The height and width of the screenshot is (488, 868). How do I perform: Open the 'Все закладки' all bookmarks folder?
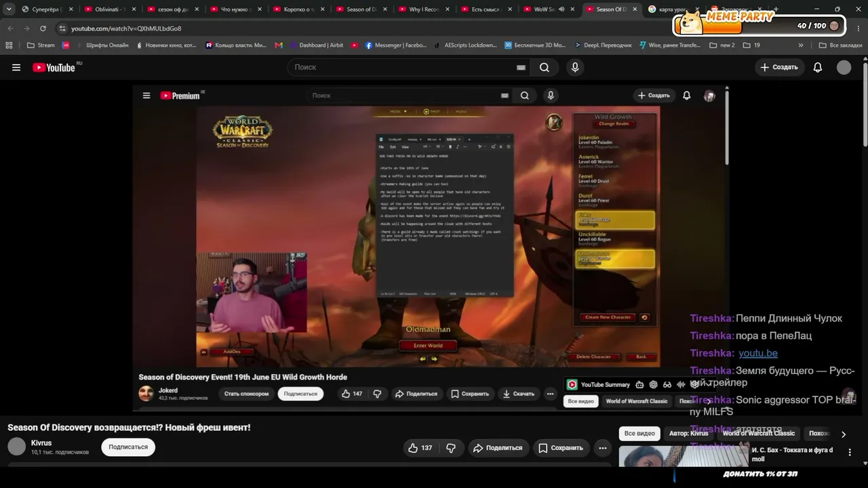(840, 45)
